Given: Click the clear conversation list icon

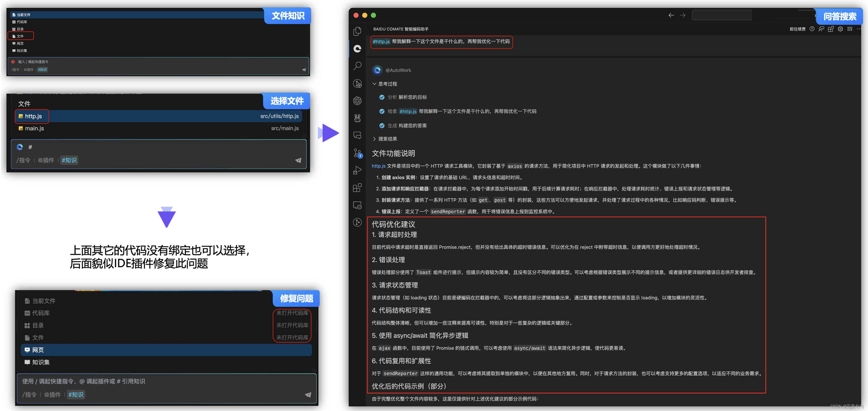Looking at the screenshot, I should pyautogui.click(x=850, y=29).
